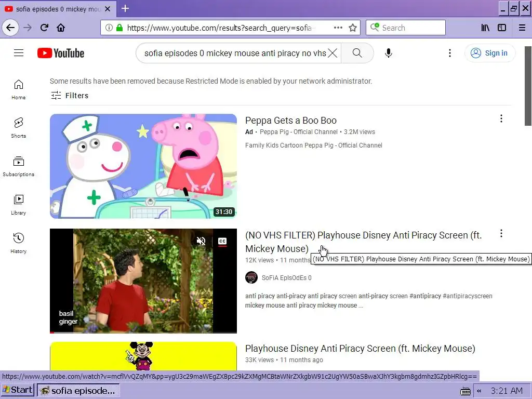Go back using the browser back arrow

click(x=10, y=28)
